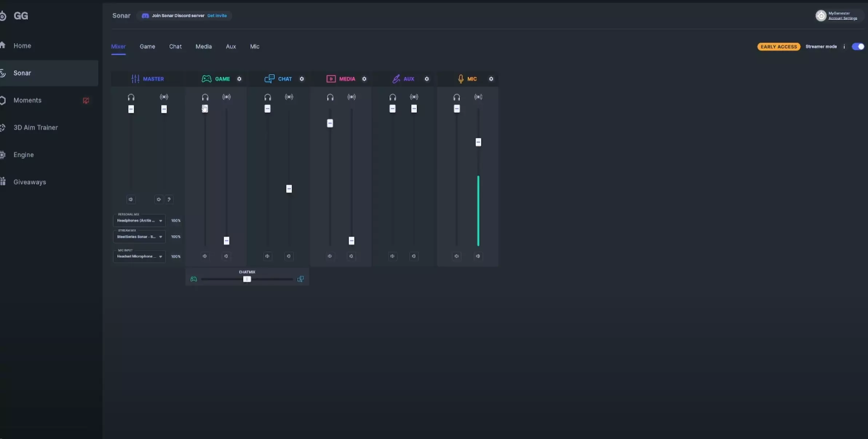Mute Game in personal mix
Image resolution: width=868 pixels, height=439 pixels.
click(x=205, y=256)
